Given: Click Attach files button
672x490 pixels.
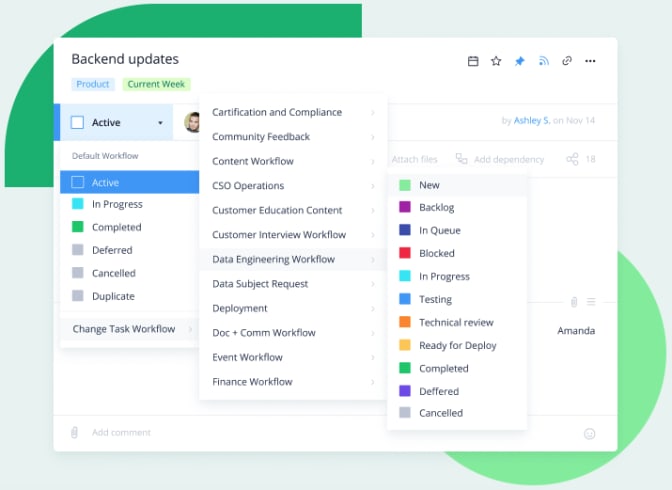Looking at the screenshot, I should (414, 159).
